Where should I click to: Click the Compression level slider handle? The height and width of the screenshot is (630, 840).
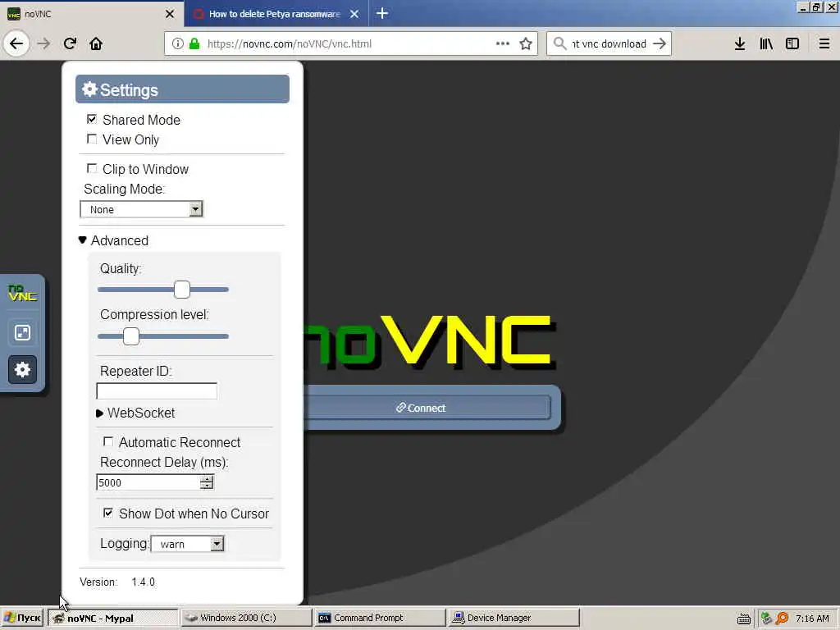click(x=131, y=336)
